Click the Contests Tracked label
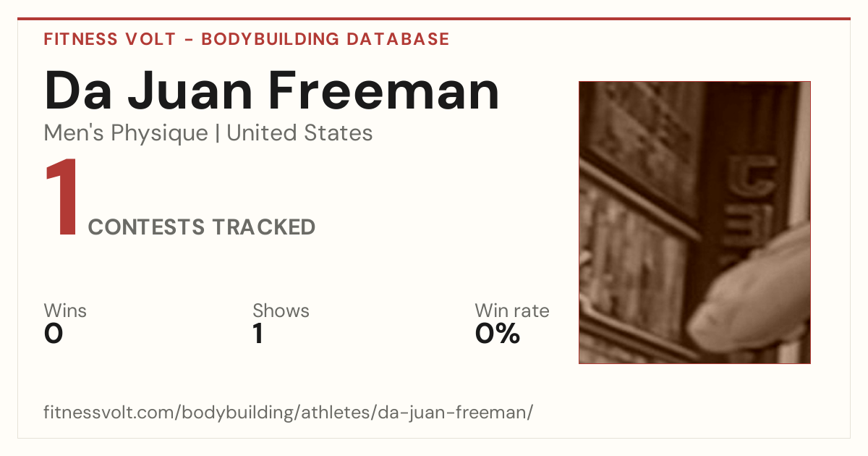Image resolution: width=868 pixels, height=456 pixels. tap(202, 227)
